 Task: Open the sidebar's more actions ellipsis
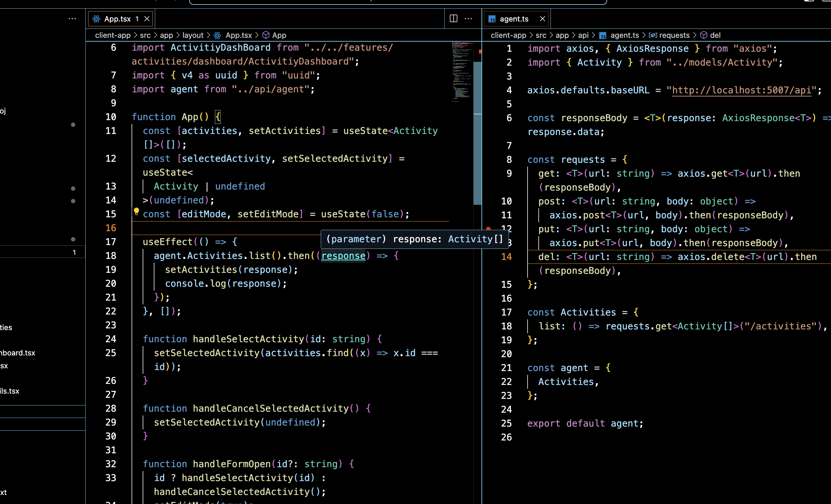click(72, 18)
